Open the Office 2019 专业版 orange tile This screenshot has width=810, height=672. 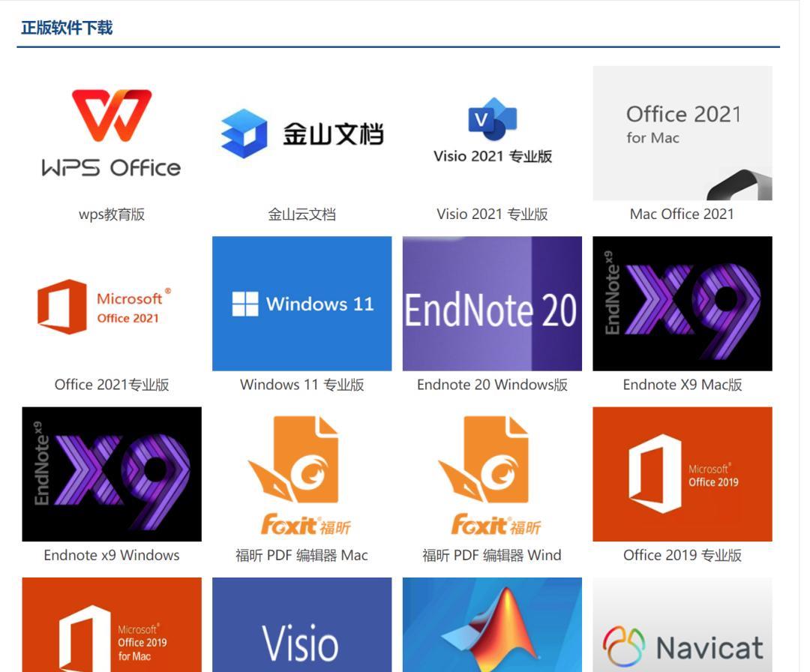[682, 474]
